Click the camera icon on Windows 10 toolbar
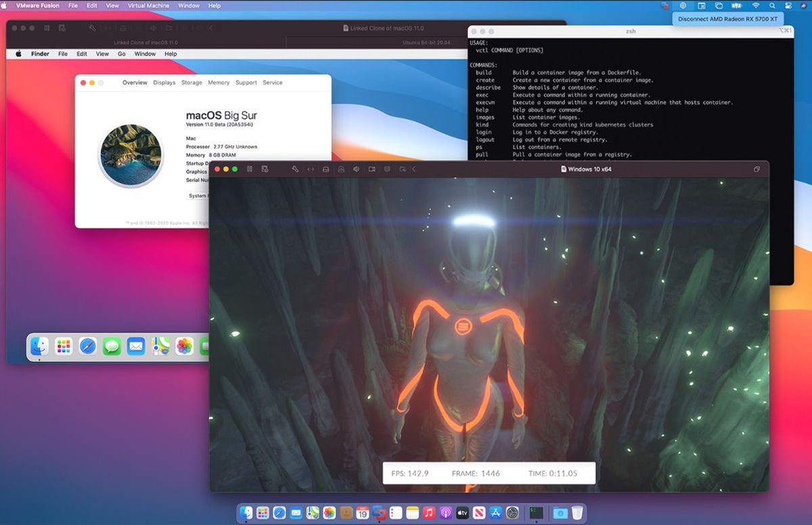The image size is (812, 525). (371, 169)
